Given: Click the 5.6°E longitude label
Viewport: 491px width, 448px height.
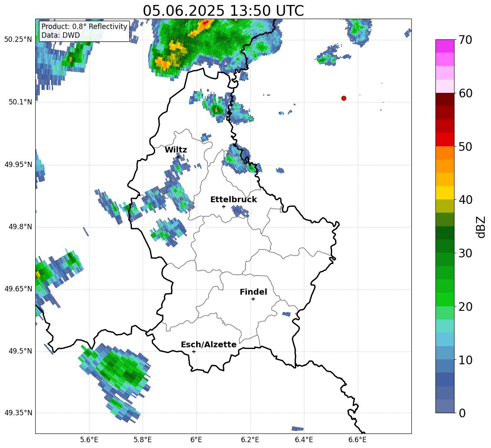Looking at the screenshot, I should point(89,440).
